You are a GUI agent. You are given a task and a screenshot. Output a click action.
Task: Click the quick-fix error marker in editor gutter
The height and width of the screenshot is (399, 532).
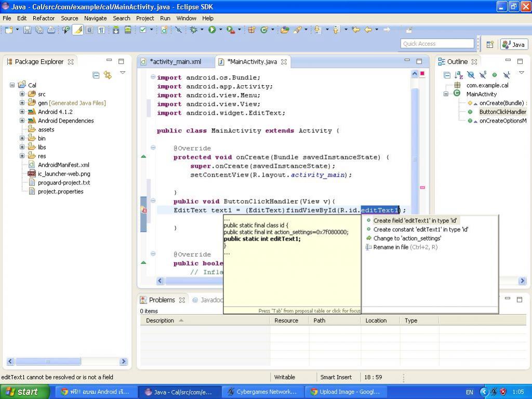(x=144, y=210)
